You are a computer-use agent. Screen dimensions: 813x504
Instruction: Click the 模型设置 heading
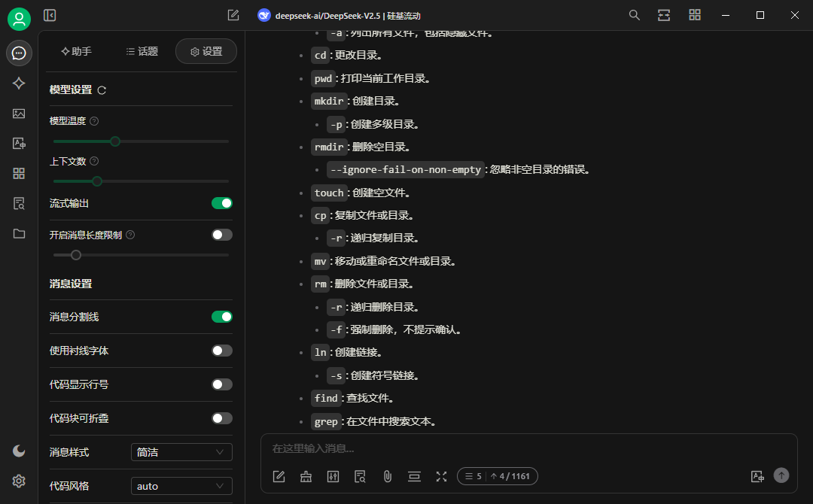(x=71, y=90)
